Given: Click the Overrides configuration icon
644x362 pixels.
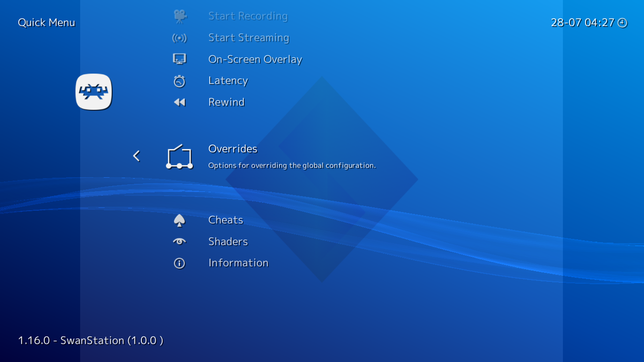Looking at the screenshot, I should pyautogui.click(x=180, y=156).
